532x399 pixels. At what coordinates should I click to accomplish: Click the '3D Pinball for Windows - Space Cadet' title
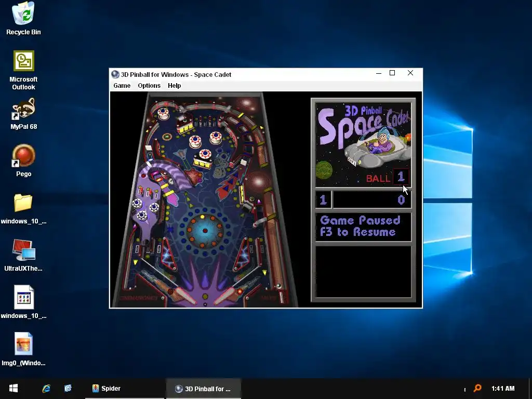pos(176,75)
